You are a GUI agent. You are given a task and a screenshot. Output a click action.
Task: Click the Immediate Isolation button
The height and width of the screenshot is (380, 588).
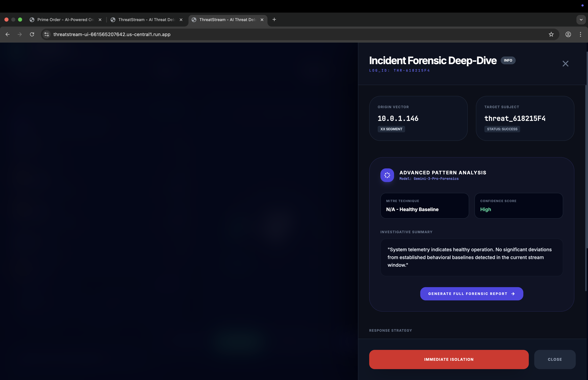click(x=449, y=359)
